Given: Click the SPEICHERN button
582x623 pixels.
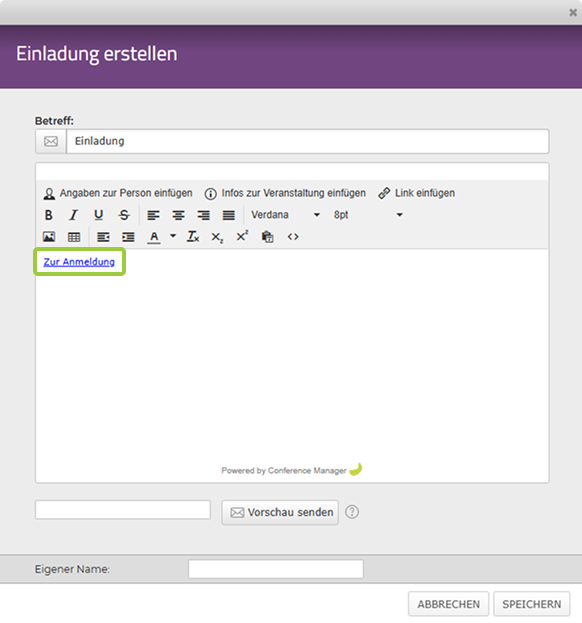Looking at the screenshot, I should pyautogui.click(x=532, y=604).
